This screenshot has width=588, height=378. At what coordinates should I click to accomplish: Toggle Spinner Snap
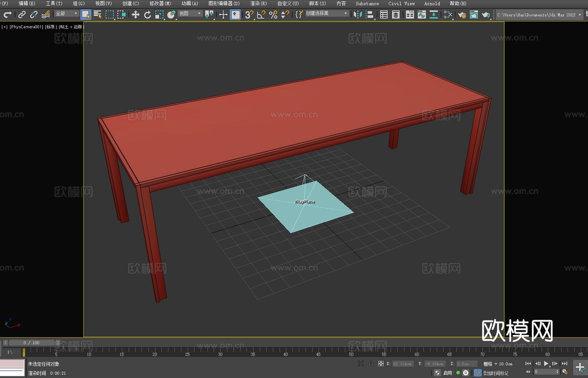[285, 14]
